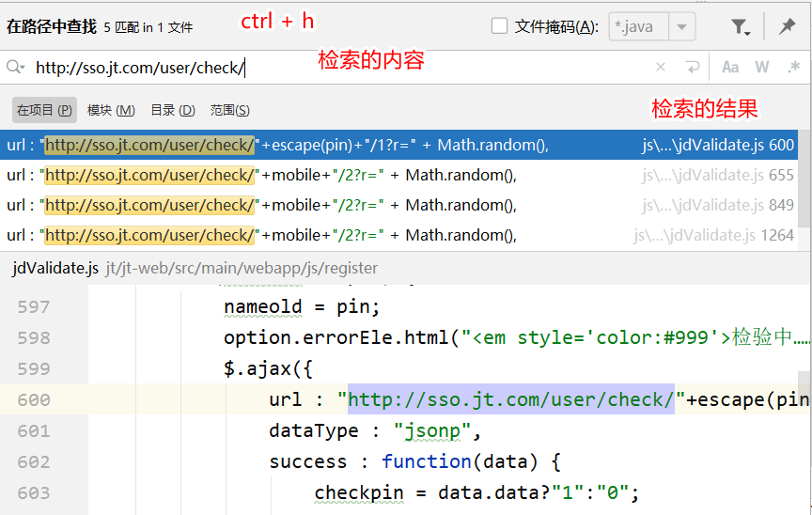Click line number 603 in gutter
Viewport: 812px width, 515px height.
tap(34, 493)
